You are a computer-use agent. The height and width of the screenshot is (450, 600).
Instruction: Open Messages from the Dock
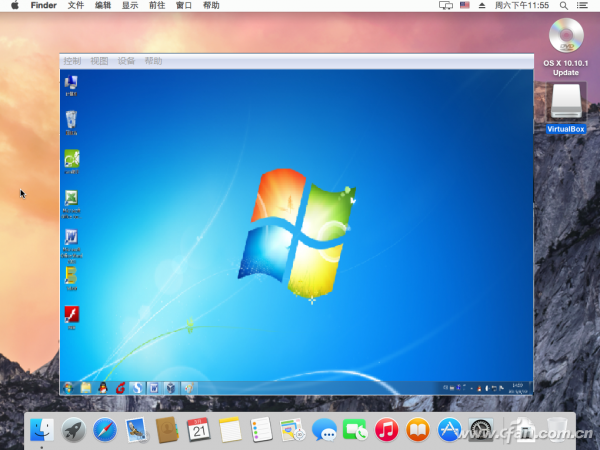click(324, 429)
